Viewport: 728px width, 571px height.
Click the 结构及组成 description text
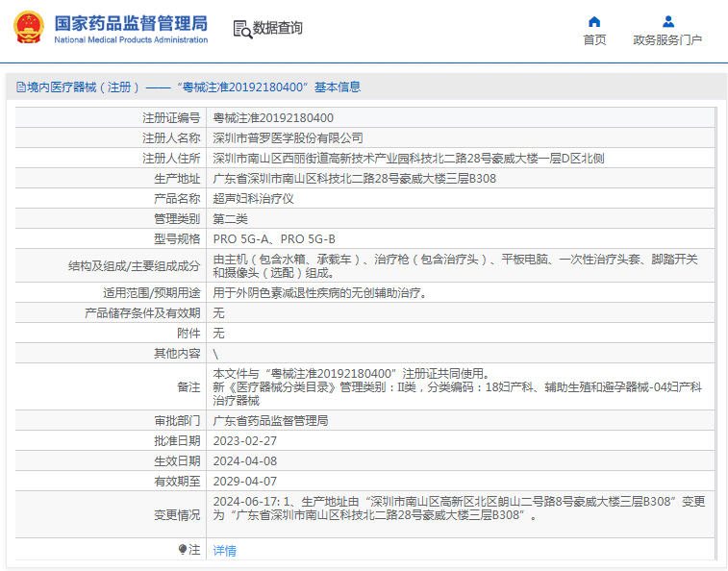point(455,265)
